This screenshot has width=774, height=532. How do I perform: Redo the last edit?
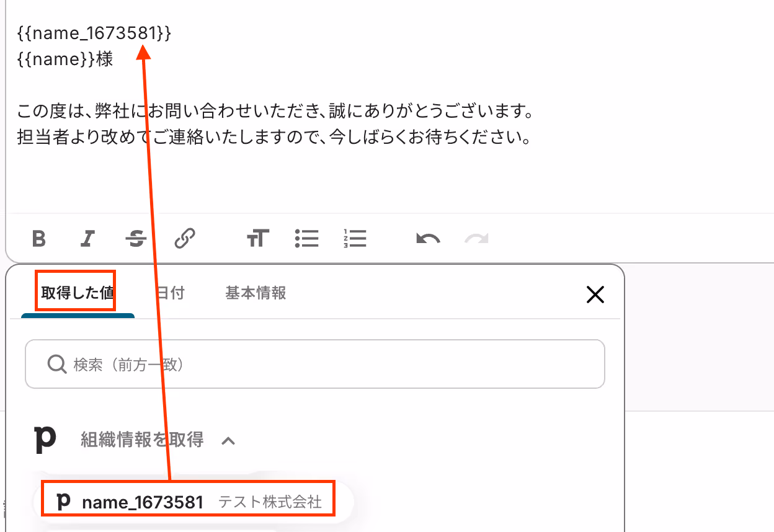pos(476,239)
